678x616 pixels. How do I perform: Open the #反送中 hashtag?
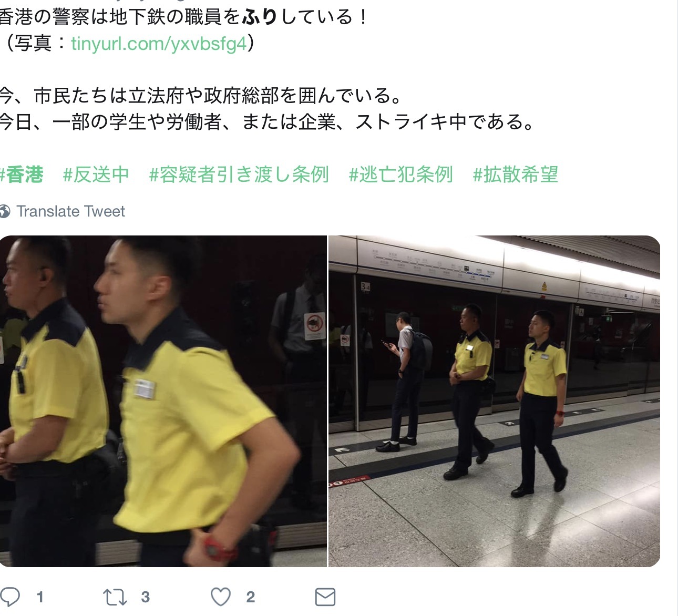[x=96, y=174]
